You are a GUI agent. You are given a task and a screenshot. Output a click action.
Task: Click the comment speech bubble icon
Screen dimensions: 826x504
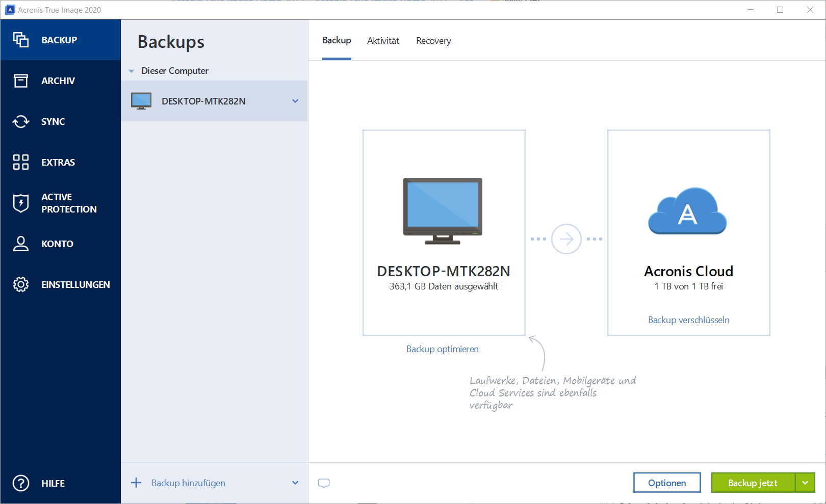(324, 483)
